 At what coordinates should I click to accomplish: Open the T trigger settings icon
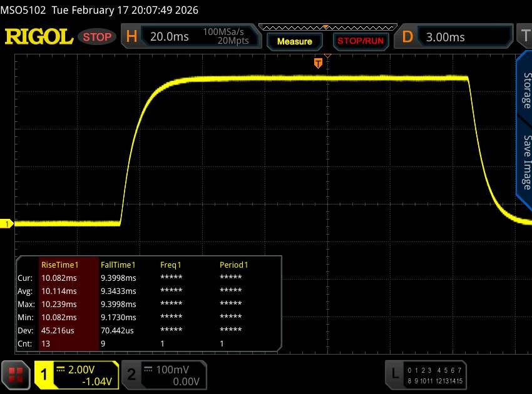coord(524,37)
